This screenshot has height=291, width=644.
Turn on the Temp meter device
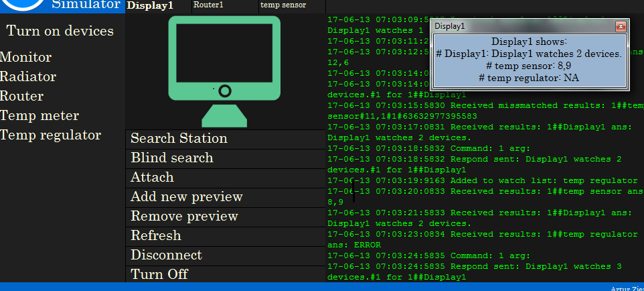coord(39,116)
